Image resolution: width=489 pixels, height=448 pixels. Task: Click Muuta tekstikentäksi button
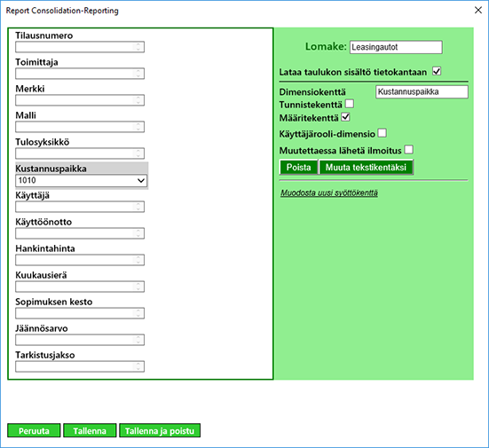[x=367, y=168]
